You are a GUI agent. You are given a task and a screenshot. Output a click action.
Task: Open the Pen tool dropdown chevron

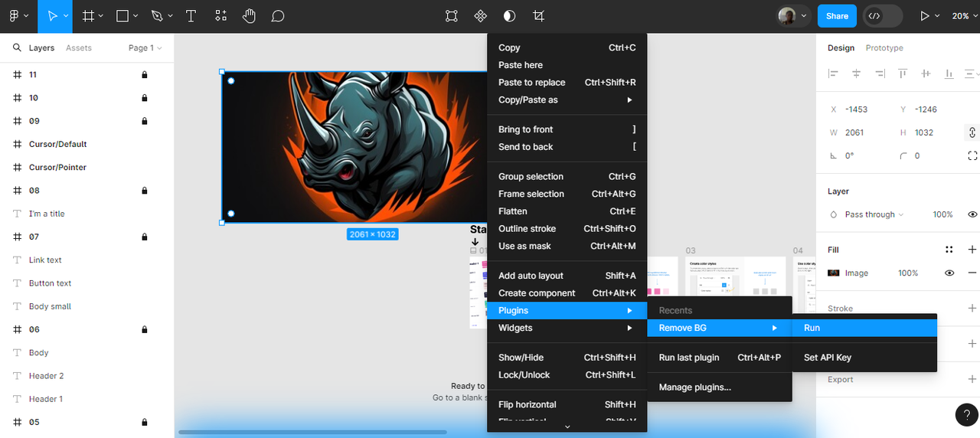pyautogui.click(x=171, y=16)
